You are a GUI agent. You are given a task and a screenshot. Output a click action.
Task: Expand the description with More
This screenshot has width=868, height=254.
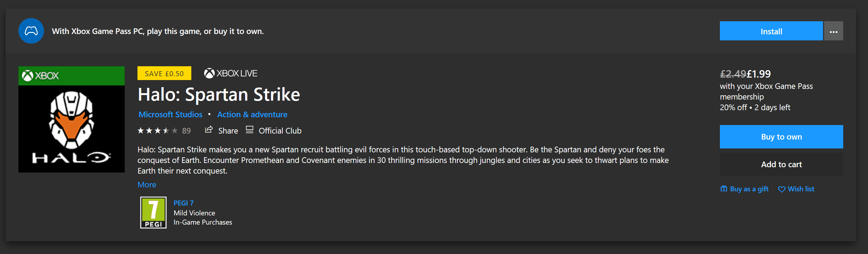tap(147, 185)
